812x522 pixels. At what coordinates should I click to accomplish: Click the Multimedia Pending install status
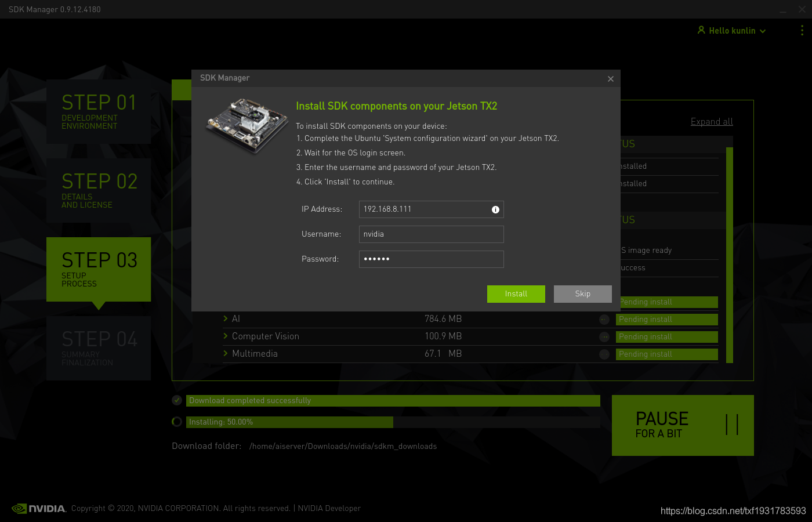(667, 354)
